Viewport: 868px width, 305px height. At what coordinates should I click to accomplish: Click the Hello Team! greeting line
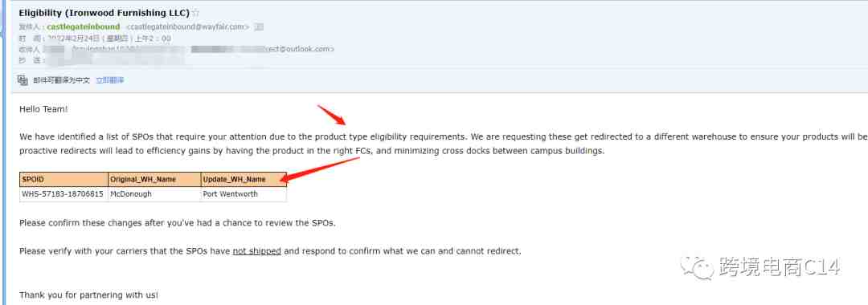coord(43,109)
